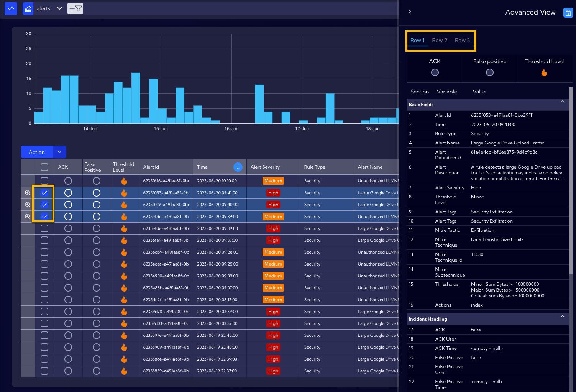Viewport: 576px width, 392px height.
Task: Click the High badge in 09:41:00 row
Action: 273,193
